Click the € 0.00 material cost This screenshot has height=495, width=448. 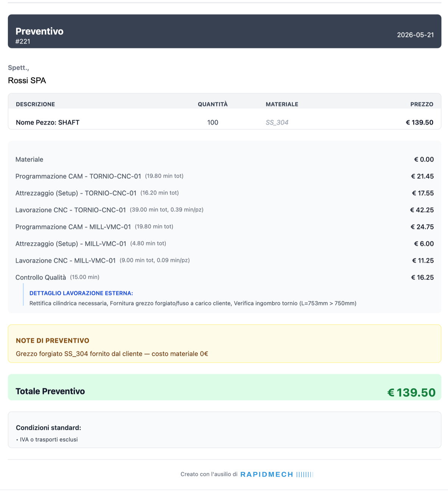[x=424, y=159]
